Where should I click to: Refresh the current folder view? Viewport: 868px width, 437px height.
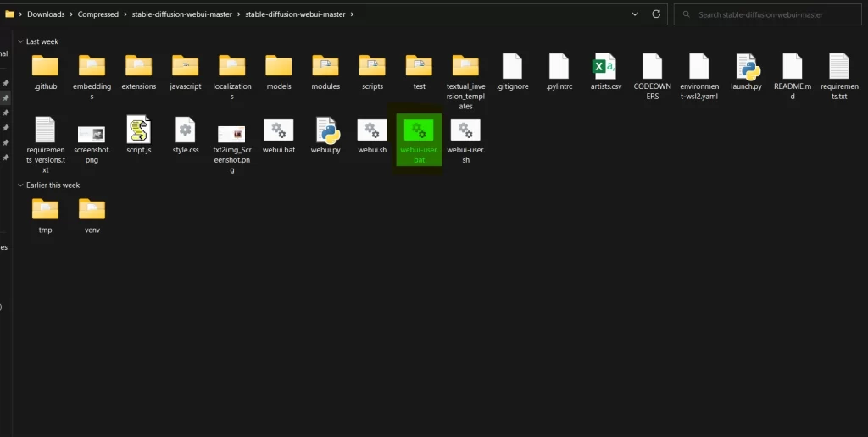click(656, 14)
